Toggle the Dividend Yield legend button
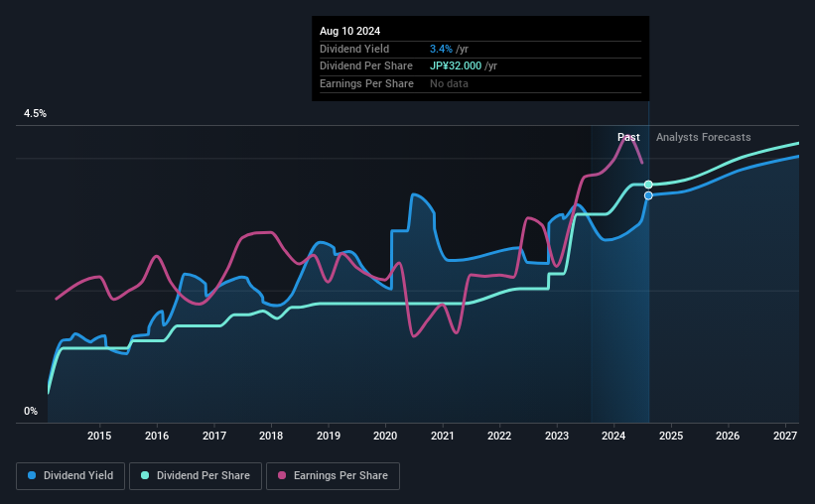Screen dimensions: 815x504 (x=70, y=476)
